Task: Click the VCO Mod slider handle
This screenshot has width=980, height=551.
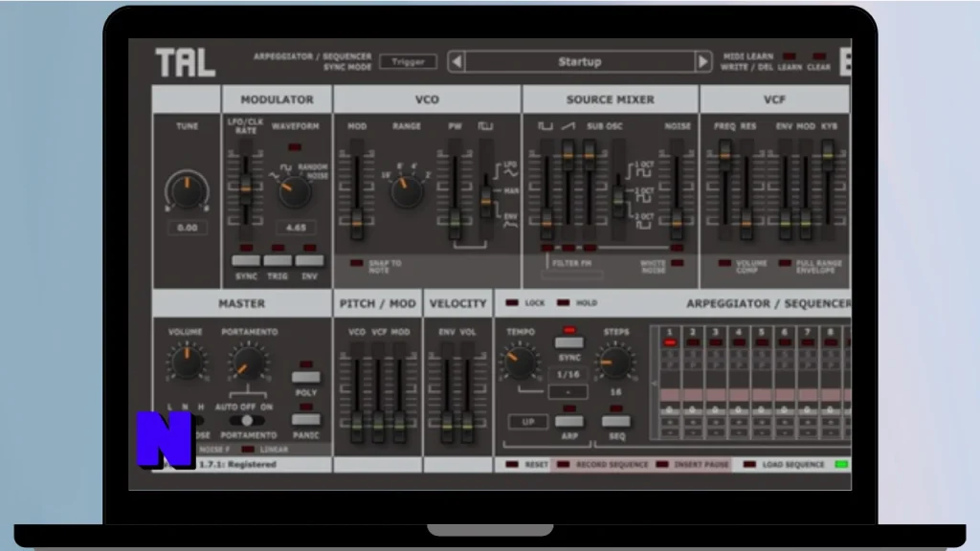Action: click(x=356, y=222)
